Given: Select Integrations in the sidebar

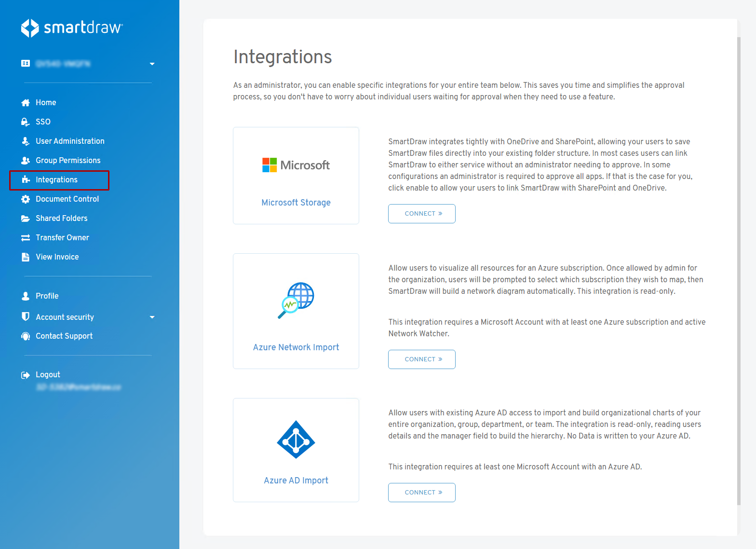Looking at the screenshot, I should coord(56,179).
